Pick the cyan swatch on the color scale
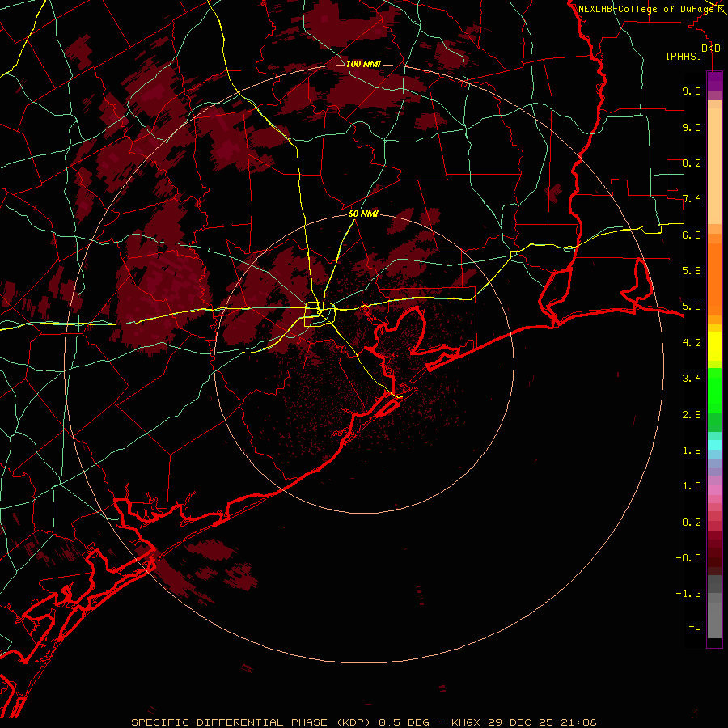Viewport: 728px width, 728px height. [714, 444]
